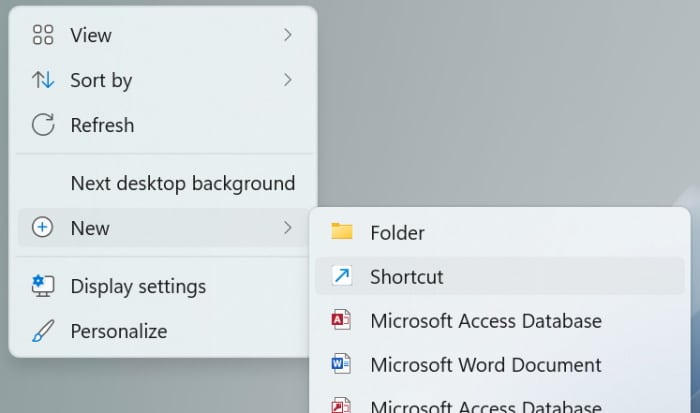Open the New submenu item

163,228
